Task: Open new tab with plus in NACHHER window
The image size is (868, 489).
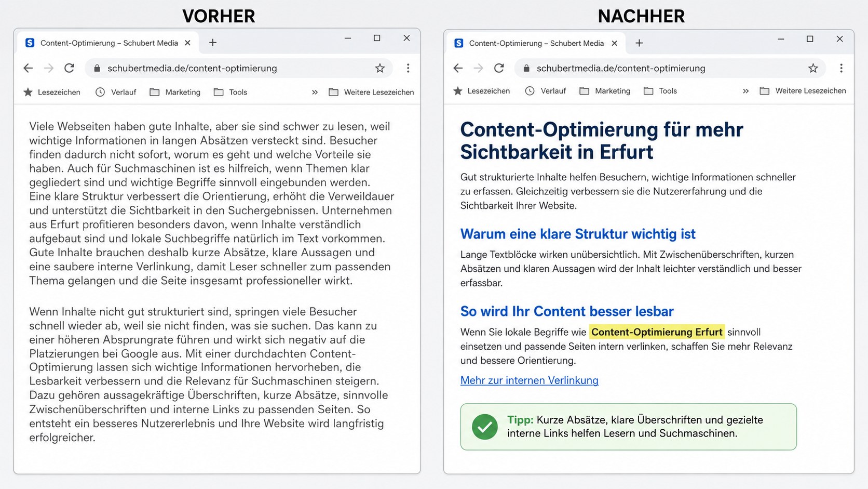Action: click(x=639, y=43)
